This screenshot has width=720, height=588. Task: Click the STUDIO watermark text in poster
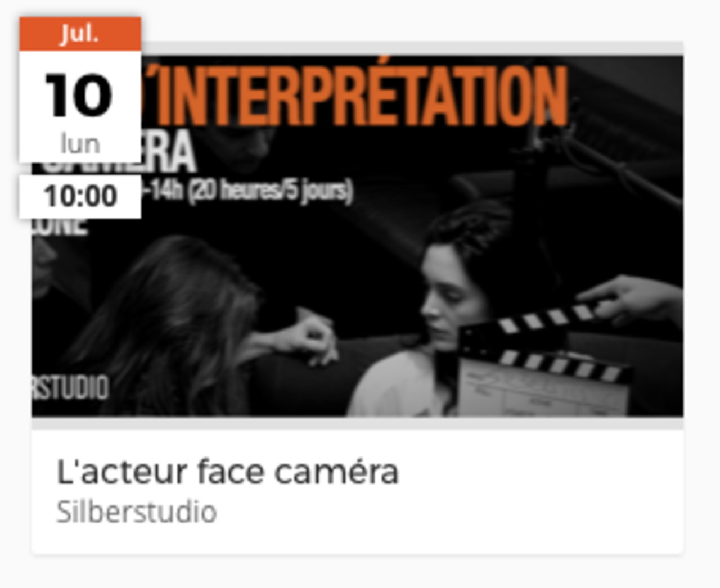click(70, 388)
